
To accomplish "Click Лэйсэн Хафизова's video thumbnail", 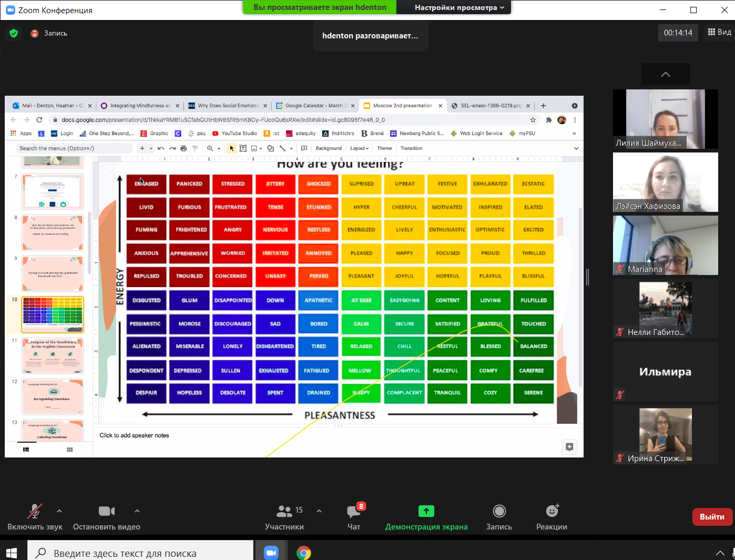I will click(x=665, y=182).
